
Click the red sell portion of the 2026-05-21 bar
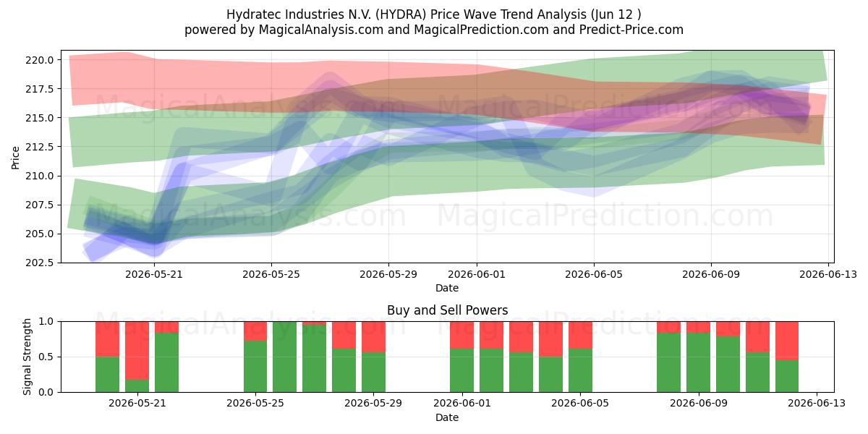click(137, 351)
